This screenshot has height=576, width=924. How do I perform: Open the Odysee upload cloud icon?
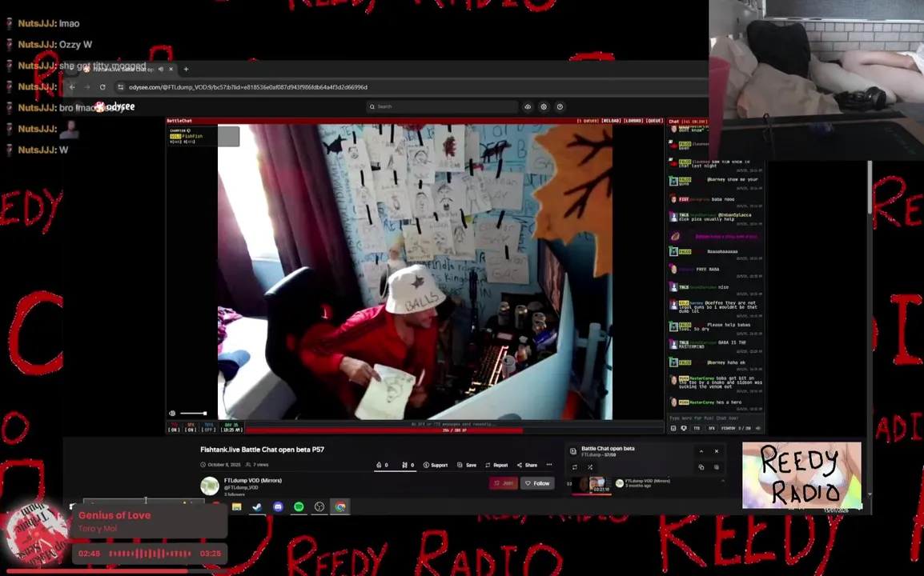(528, 106)
